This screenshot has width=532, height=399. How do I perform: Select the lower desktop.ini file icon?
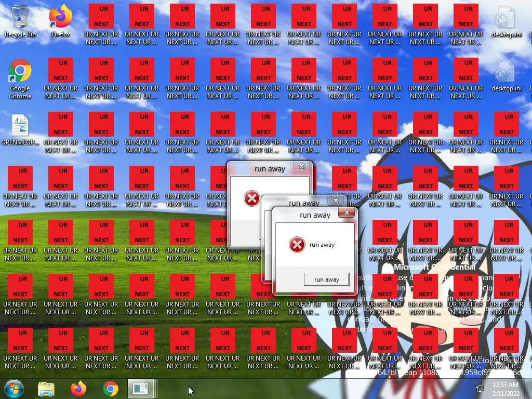click(506, 75)
